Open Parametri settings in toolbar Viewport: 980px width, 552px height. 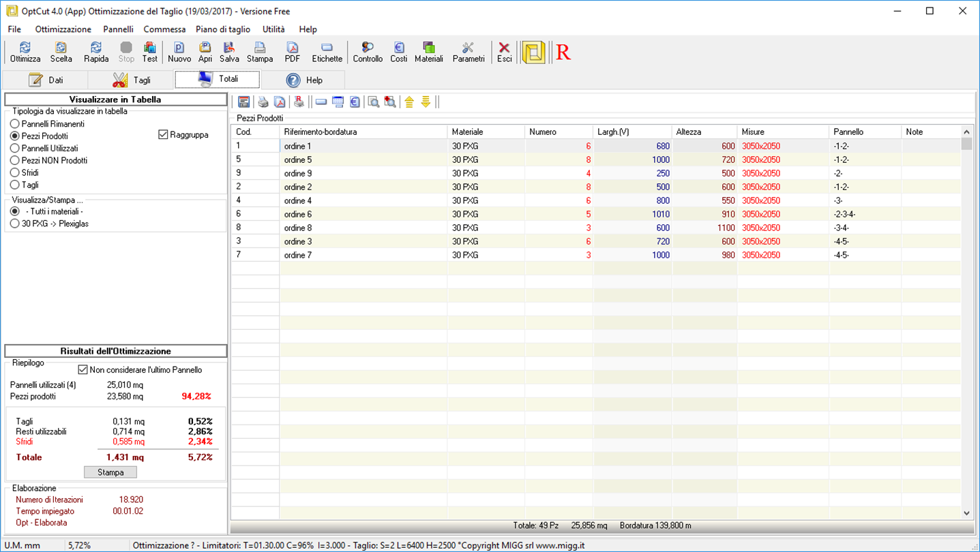tap(468, 52)
